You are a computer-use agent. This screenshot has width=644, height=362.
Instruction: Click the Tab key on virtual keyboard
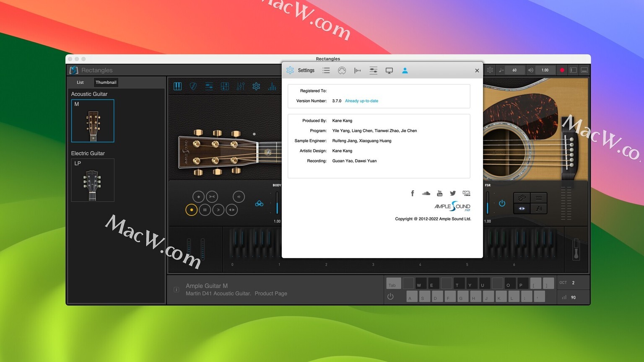click(x=394, y=283)
